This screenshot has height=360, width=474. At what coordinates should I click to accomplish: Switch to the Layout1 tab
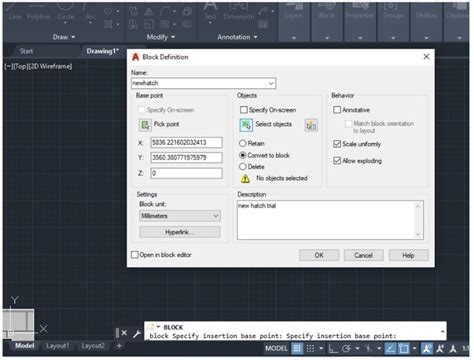click(x=58, y=346)
